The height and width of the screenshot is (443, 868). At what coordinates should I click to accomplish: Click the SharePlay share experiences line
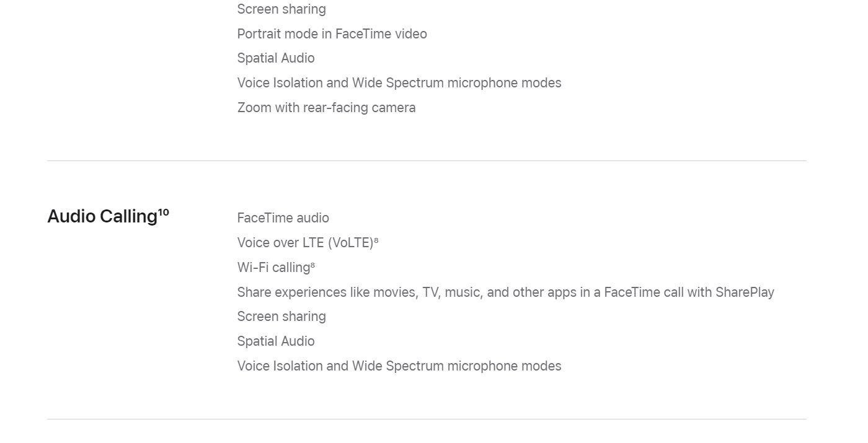click(x=506, y=292)
